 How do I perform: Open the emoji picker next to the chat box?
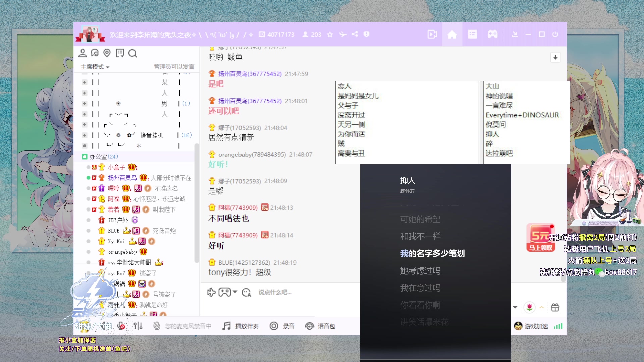[x=247, y=292]
